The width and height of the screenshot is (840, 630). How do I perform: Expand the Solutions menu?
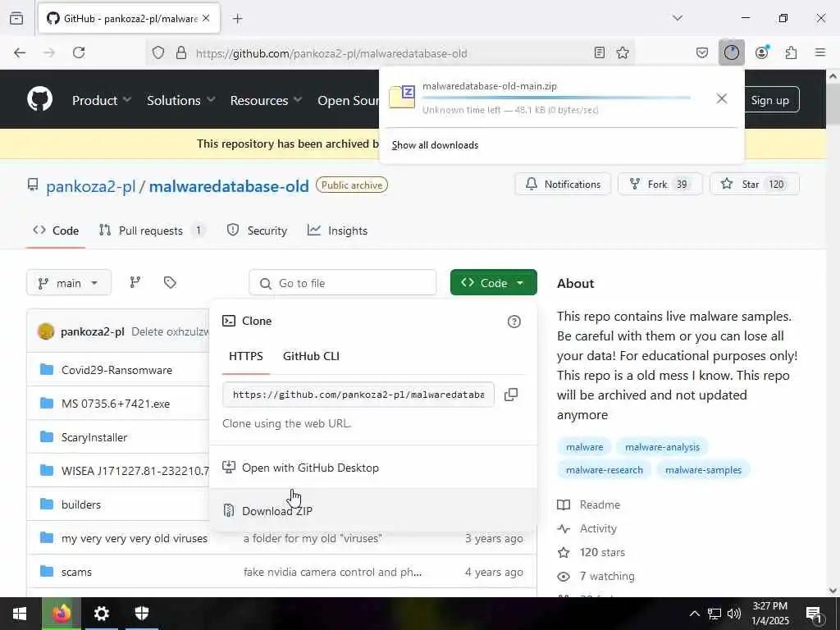click(181, 100)
